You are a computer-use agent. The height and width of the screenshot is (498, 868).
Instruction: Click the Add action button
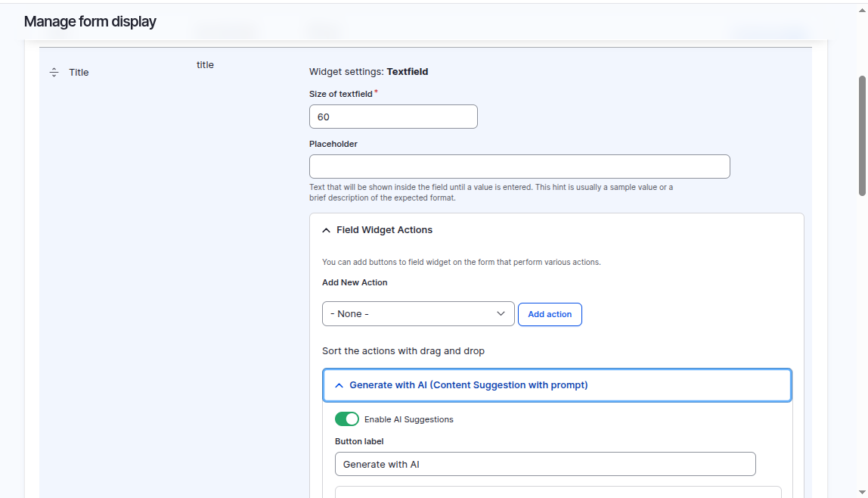pyautogui.click(x=550, y=313)
